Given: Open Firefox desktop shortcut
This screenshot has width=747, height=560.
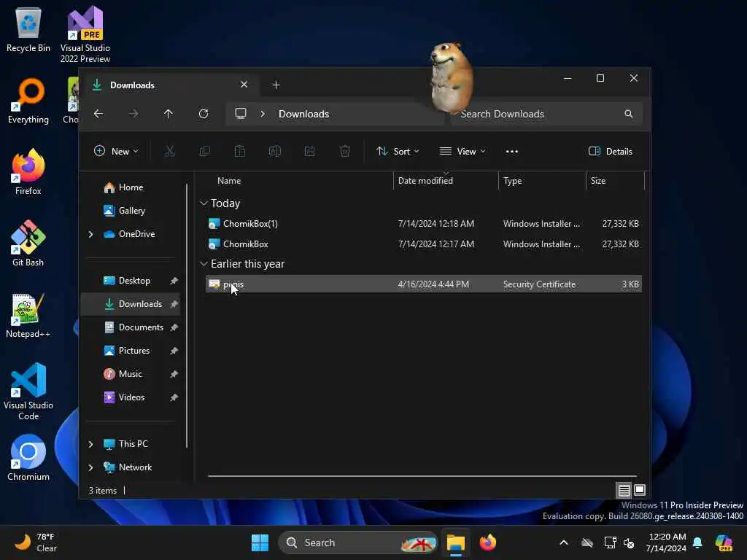Looking at the screenshot, I should pyautogui.click(x=28, y=172).
